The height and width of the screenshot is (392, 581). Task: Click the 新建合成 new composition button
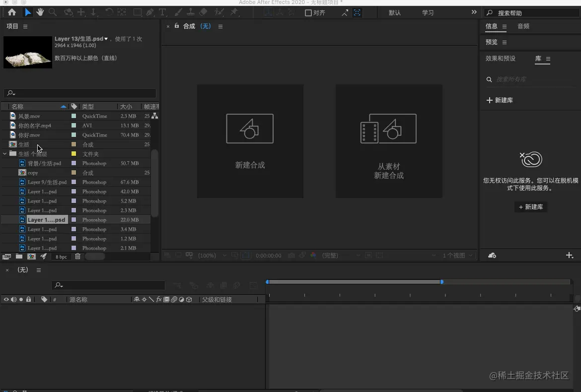(x=250, y=141)
